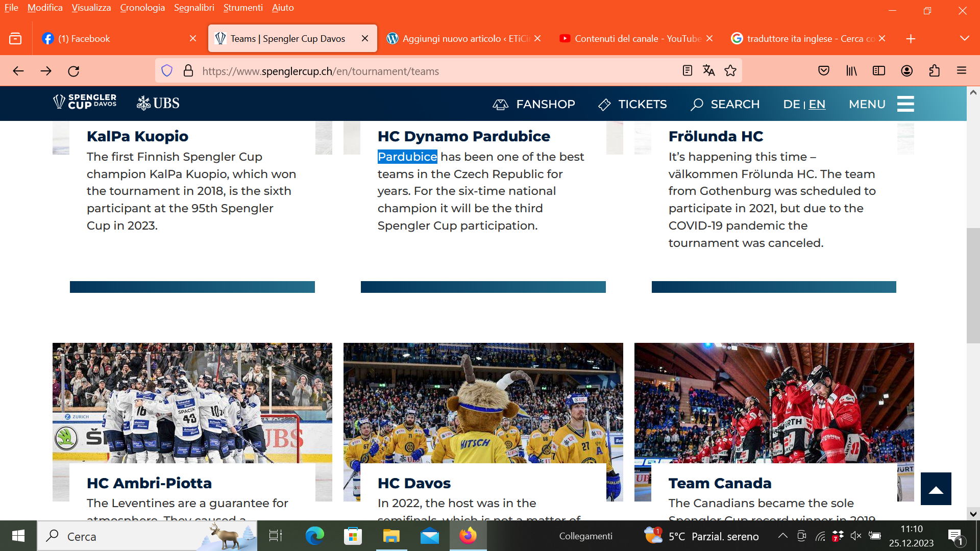This screenshot has width=980, height=551.
Task: Switch to Aggiungi nuovo articolo tab
Action: point(464,39)
